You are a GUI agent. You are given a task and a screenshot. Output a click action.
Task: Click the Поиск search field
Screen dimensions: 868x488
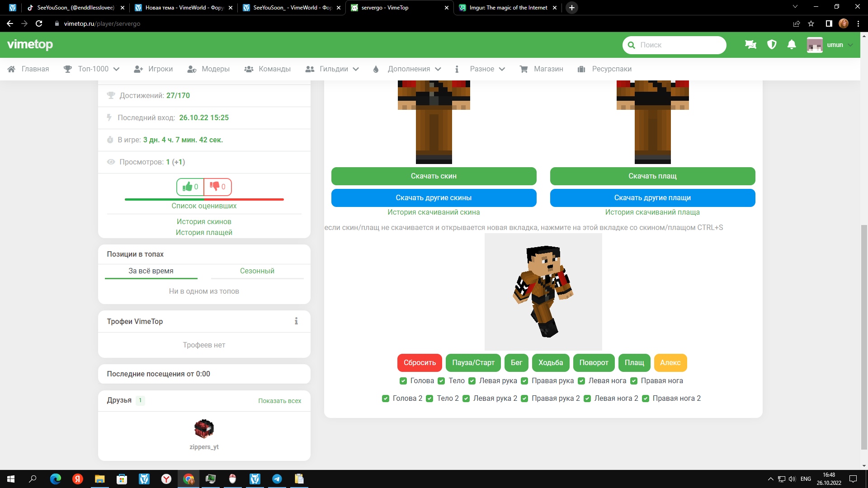click(678, 45)
